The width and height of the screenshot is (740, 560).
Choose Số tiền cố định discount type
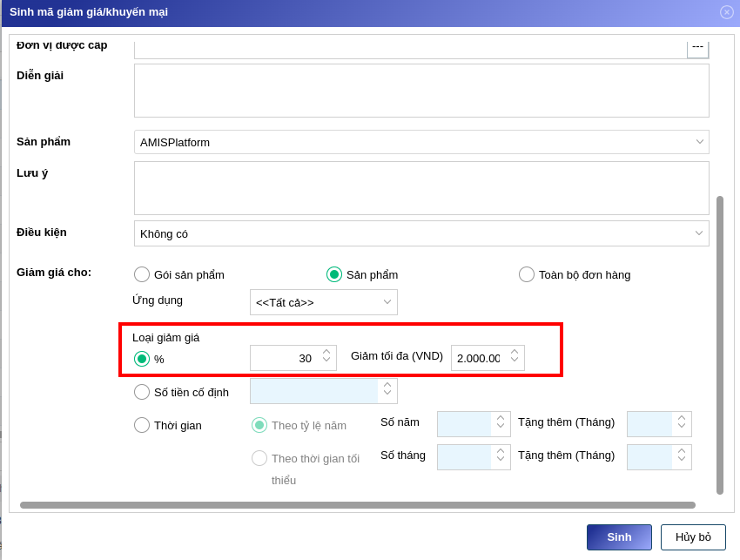coord(142,392)
